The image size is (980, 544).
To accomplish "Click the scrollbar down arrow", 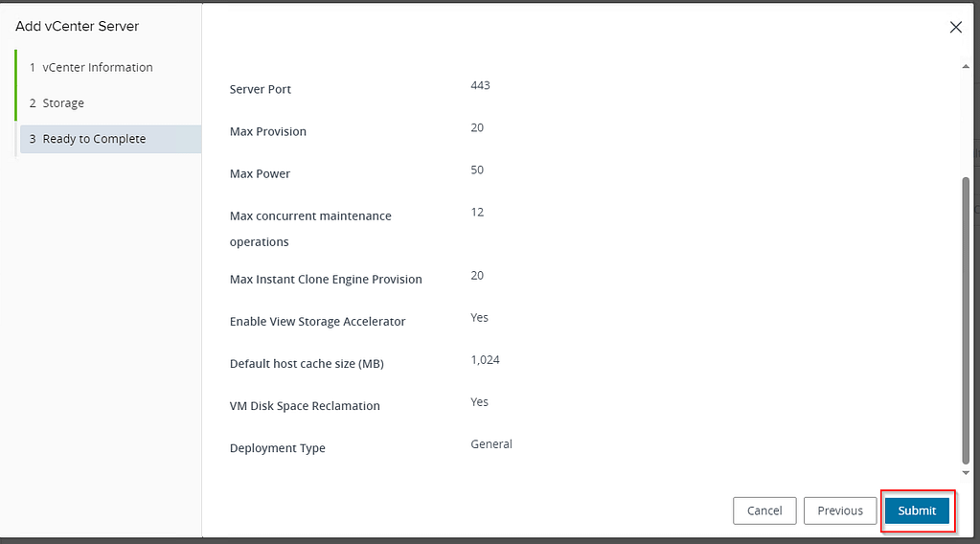I will click(x=966, y=472).
